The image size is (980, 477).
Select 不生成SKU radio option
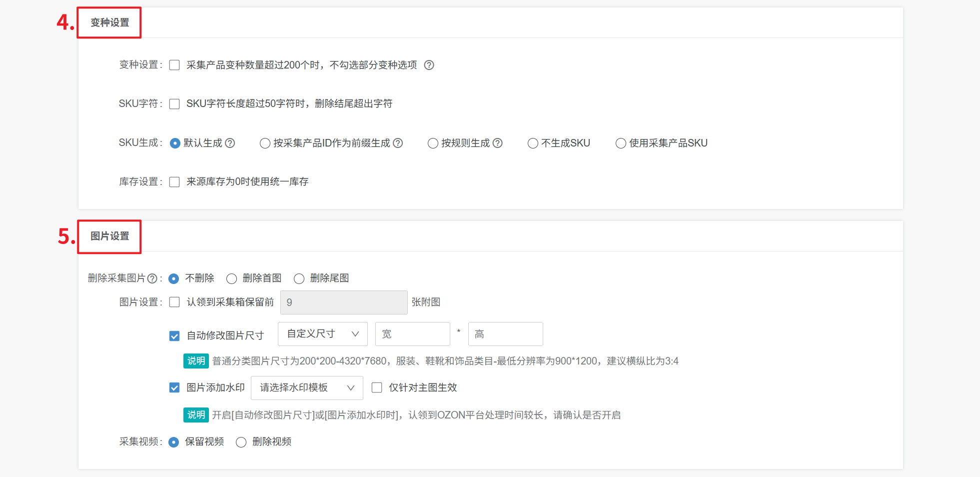pyautogui.click(x=533, y=143)
